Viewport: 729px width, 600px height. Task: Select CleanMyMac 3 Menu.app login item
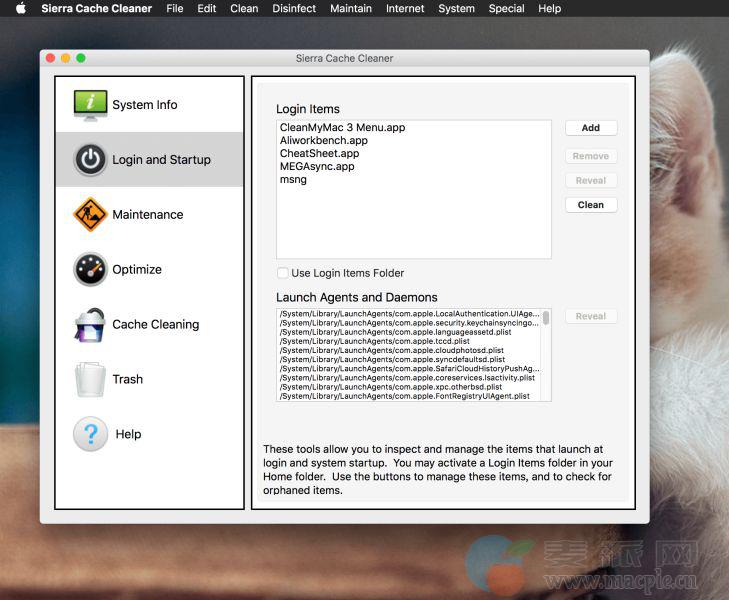342,128
